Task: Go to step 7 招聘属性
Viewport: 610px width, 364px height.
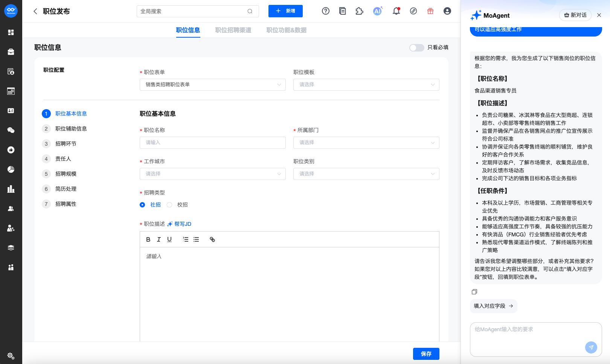Action: click(x=59, y=204)
